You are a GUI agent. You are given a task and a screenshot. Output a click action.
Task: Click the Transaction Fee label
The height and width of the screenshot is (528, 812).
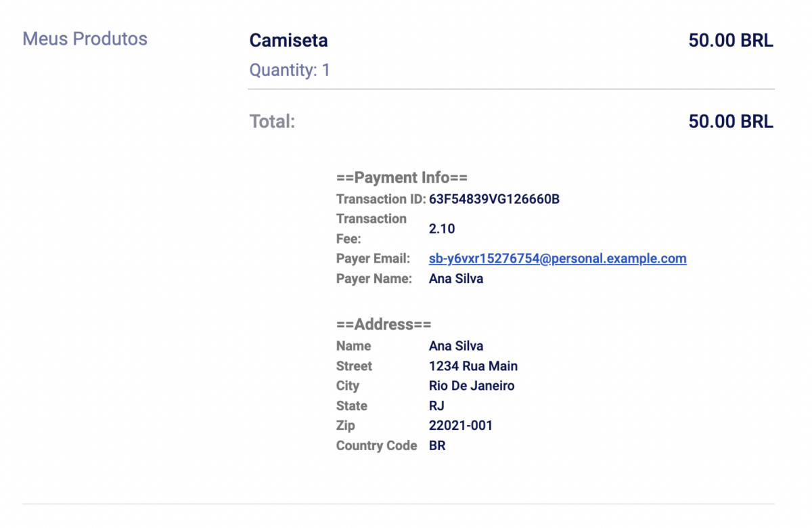pos(371,228)
